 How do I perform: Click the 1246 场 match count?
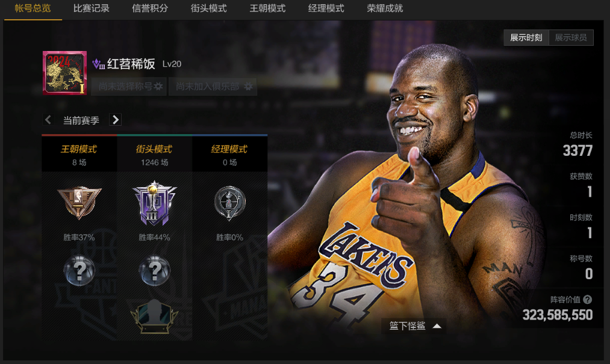point(154,162)
